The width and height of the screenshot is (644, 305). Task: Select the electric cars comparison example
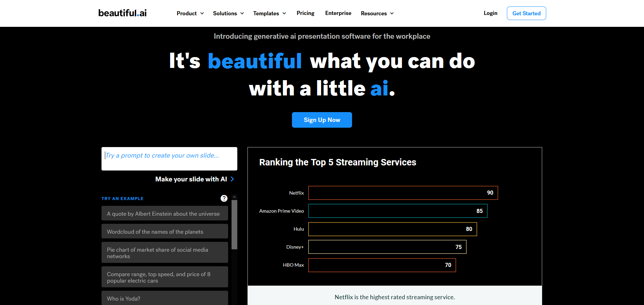(x=165, y=277)
